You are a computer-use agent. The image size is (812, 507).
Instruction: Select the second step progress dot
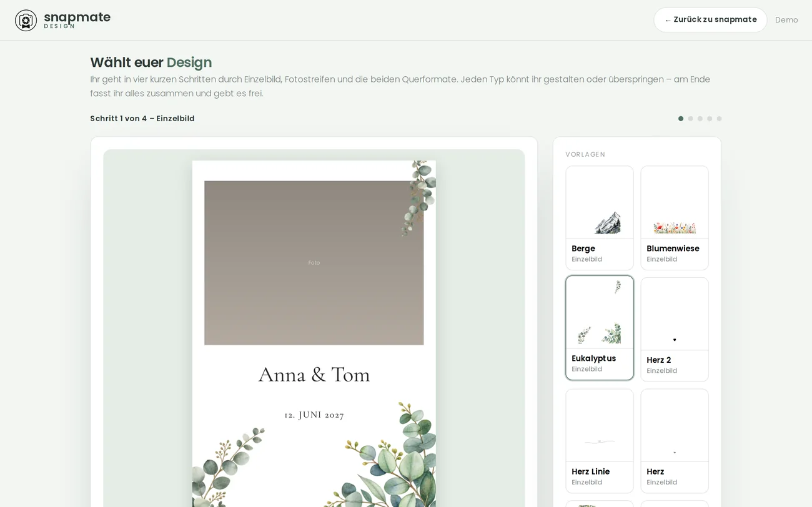(x=690, y=119)
